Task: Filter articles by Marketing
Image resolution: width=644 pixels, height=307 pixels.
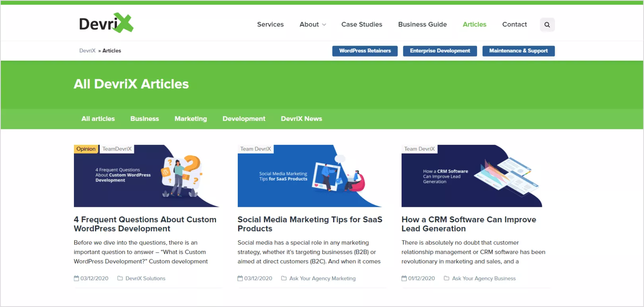Action: click(191, 119)
